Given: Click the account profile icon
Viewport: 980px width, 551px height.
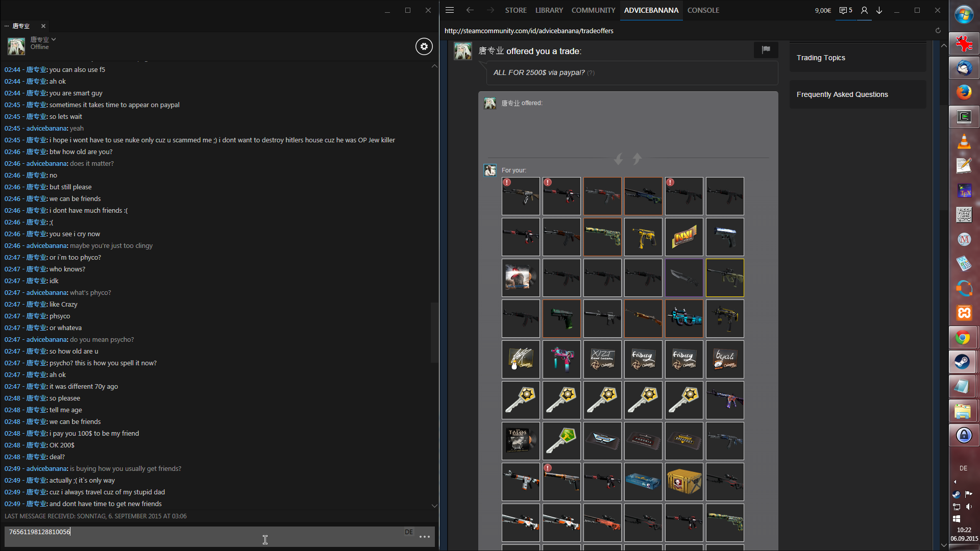Looking at the screenshot, I should 864,10.
